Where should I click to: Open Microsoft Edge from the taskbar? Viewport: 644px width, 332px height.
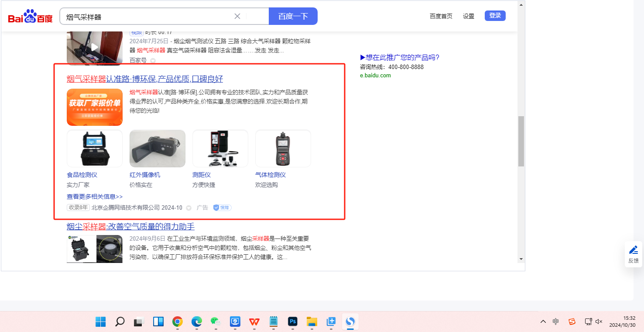point(197,322)
